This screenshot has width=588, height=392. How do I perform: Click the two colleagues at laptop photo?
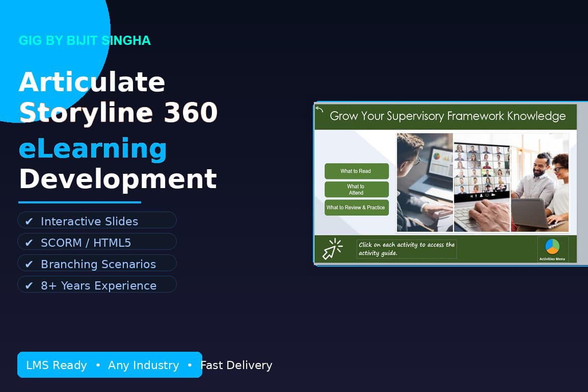540,182
